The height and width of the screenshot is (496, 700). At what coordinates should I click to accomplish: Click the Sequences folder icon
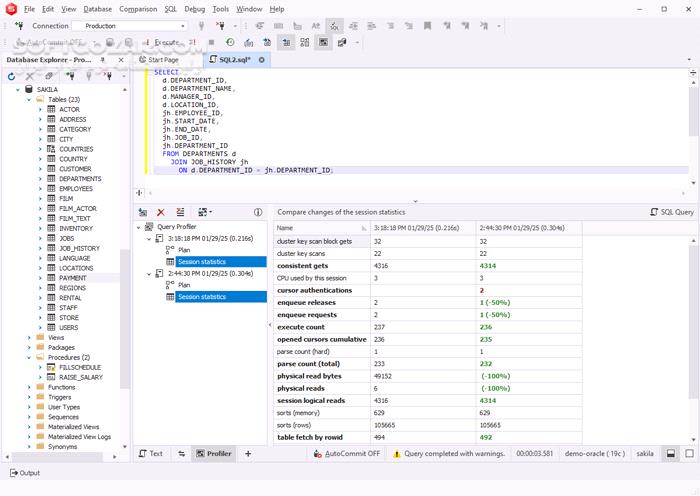pyautogui.click(x=40, y=417)
